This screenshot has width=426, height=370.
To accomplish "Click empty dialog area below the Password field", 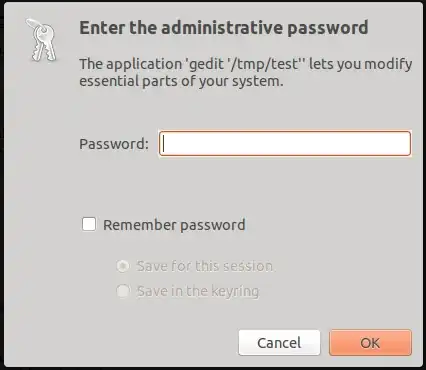I will 245,185.
